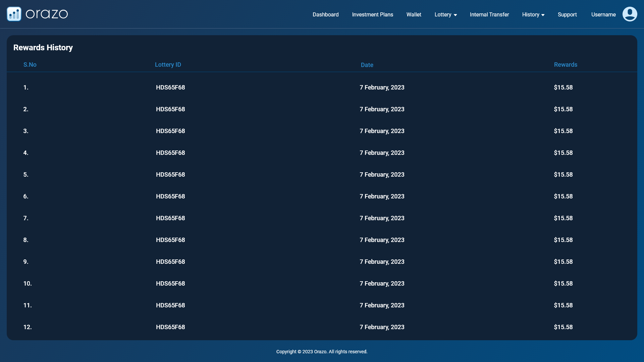Expand the History dropdown arrow
Viewport: 644px width, 362px height.
[543, 15]
